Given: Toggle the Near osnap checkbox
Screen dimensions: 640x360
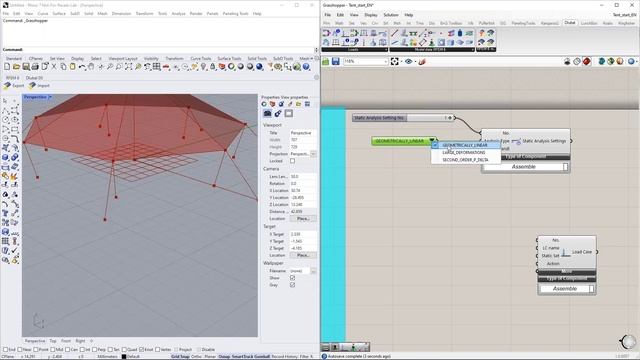Looking at the screenshot, I should (x=20, y=350).
